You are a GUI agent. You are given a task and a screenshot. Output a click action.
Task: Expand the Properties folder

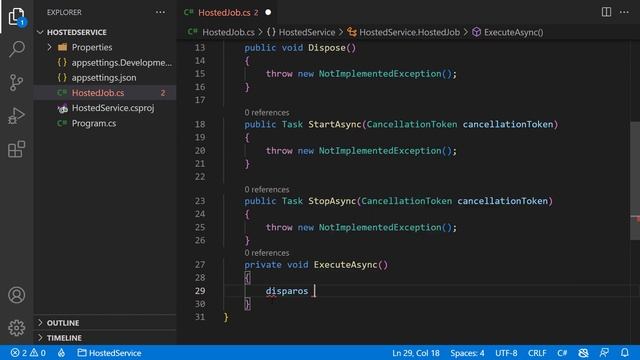(92, 47)
